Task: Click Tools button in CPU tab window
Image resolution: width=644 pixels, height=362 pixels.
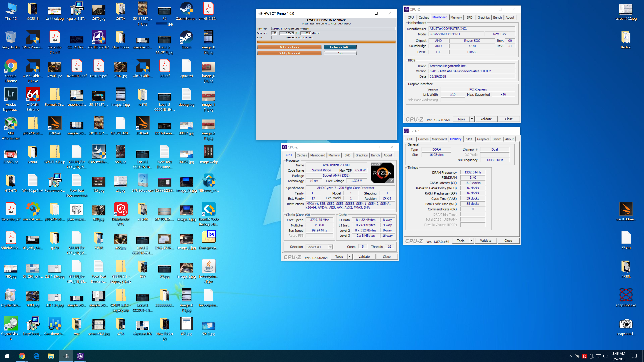Action: pyautogui.click(x=339, y=257)
